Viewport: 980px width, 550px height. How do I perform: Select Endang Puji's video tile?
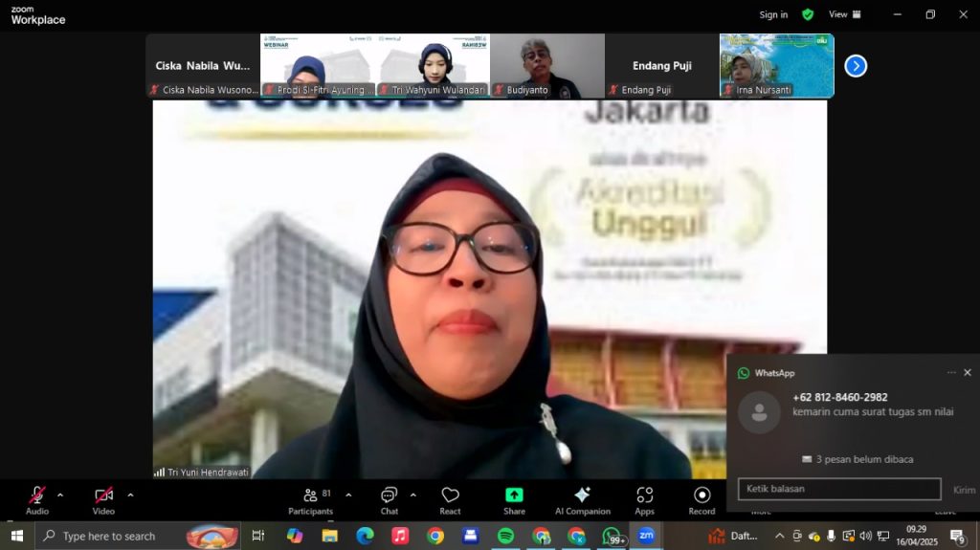click(x=662, y=66)
